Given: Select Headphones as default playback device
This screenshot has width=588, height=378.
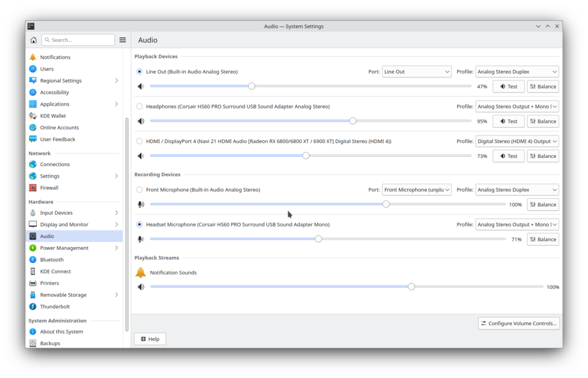Looking at the screenshot, I should click(140, 106).
